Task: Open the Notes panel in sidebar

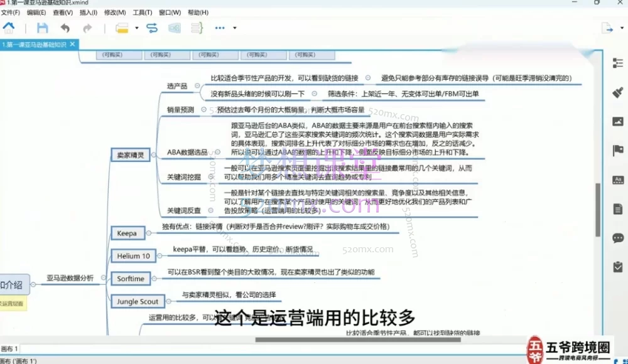Action: 617,209
